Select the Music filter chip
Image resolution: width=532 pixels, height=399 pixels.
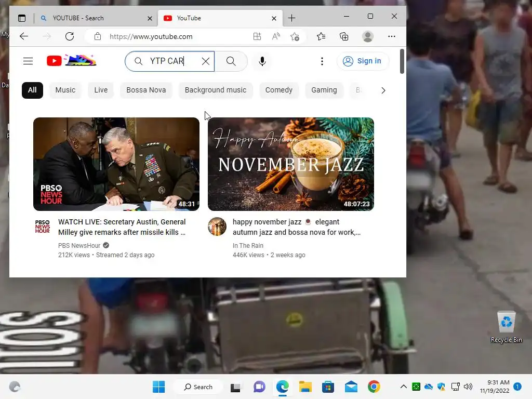pyautogui.click(x=65, y=90)
